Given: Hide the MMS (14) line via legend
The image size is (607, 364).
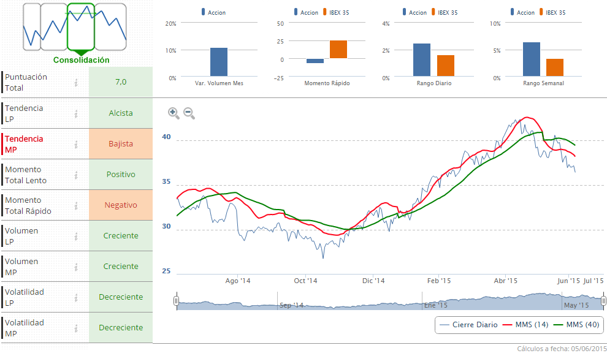Looking at the screenshot, I should [x=525, y=325].
